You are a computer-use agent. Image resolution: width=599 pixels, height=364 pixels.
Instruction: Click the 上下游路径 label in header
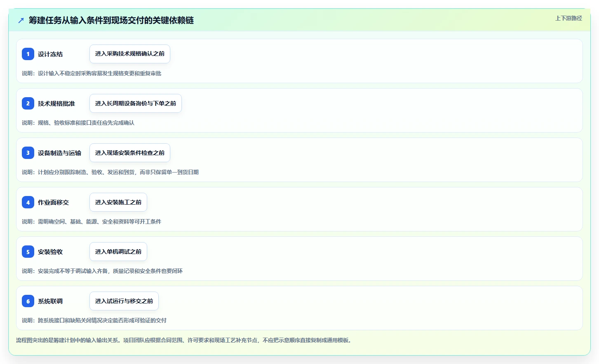pyautogui.click(x=568, y=18)
